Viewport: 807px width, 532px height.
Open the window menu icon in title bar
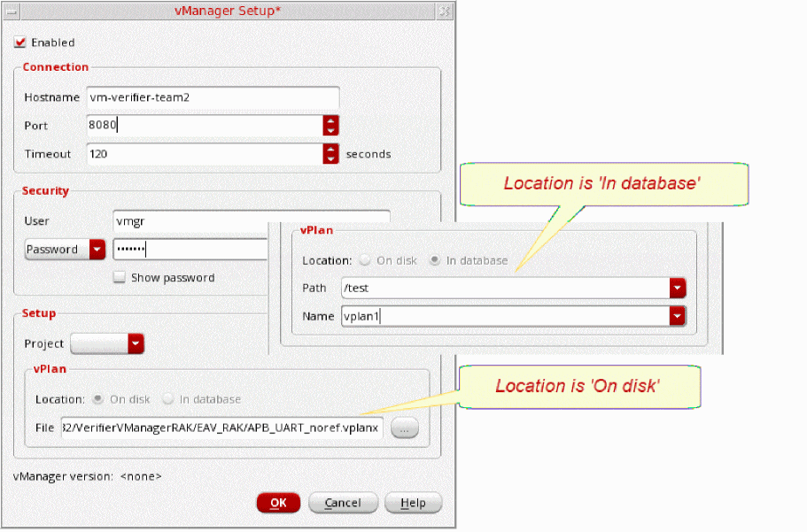coord(11,11)
